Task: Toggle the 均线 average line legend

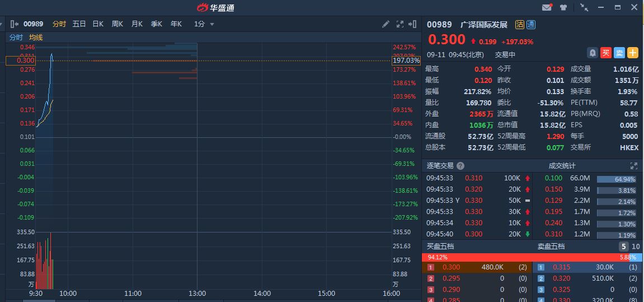Action: click(x=36, y=38)
